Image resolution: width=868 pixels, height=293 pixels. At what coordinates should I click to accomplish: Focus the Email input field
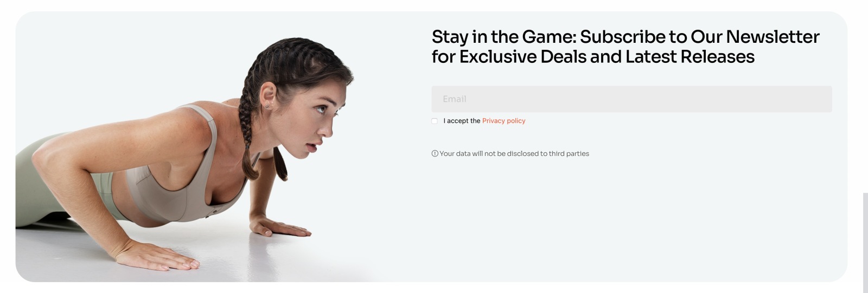(x=631, y=99)
